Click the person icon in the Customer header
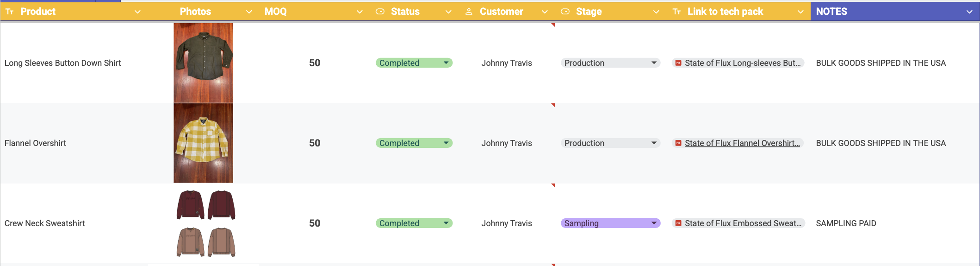 point(469,12)
